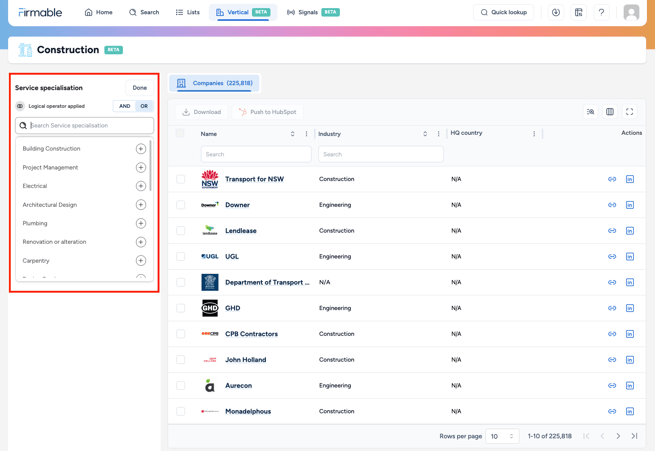Add Renovation or alteration filter
Viewport: 655px width, 451px height.
pos(141,242)
